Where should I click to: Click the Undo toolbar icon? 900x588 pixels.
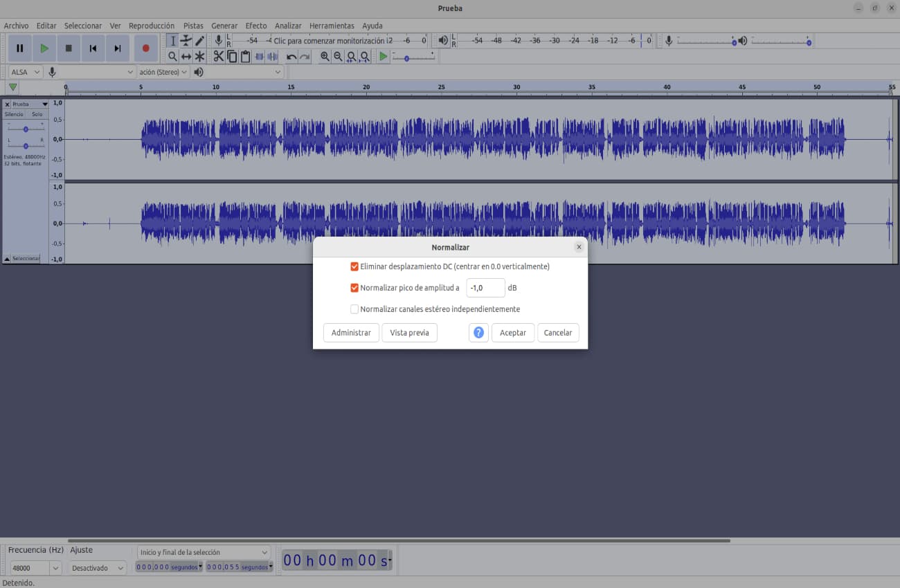click(290, 57)
